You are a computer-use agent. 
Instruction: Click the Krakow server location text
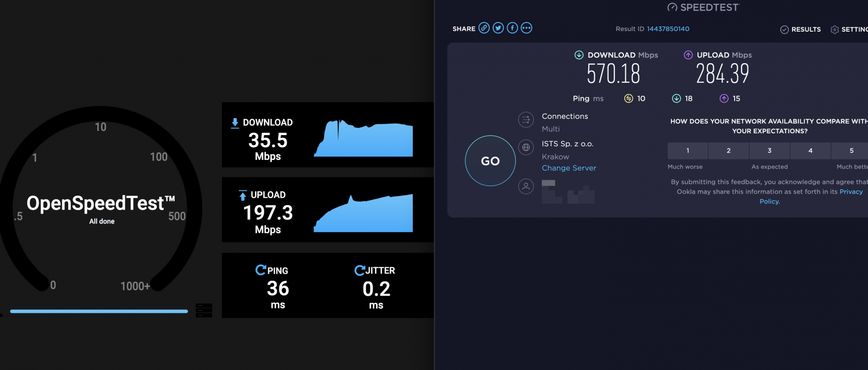point(556,157)
